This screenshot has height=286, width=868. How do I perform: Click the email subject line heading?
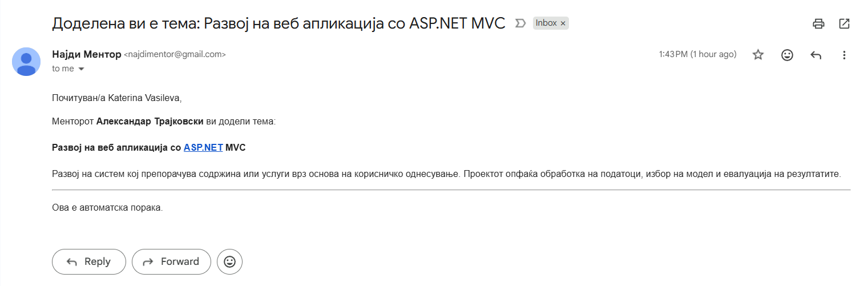278,23
